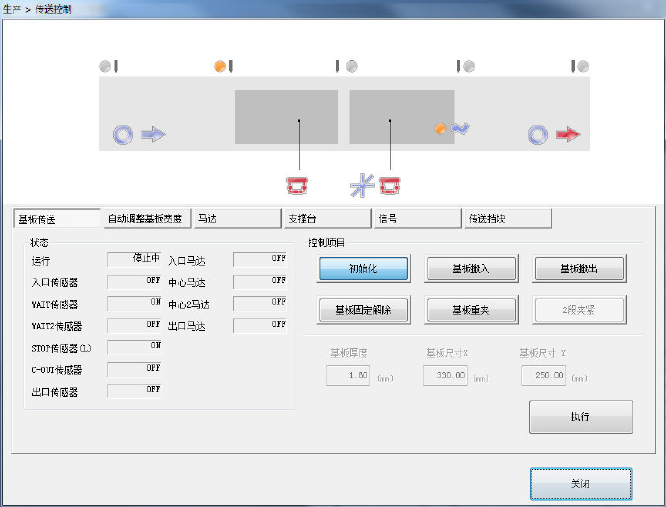Click the second red support table icon
Screen dimensions: 666x507
click(389, 186)
